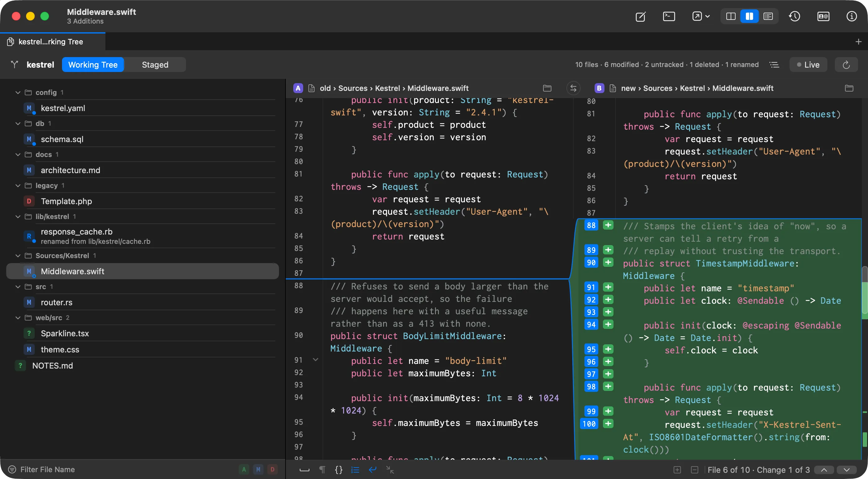
Task: Toggle the word wrap arrow icon
Action: pos(372,470)
